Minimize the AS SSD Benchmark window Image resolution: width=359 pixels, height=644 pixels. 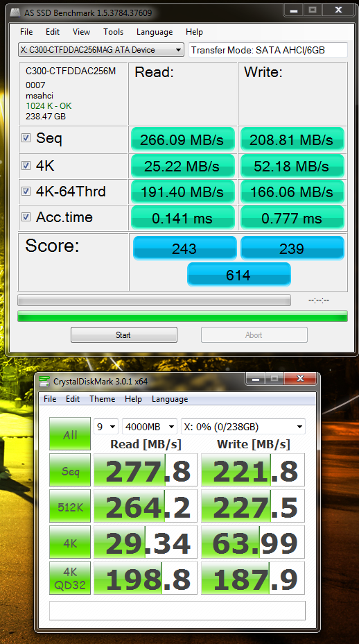click(294, 10)
